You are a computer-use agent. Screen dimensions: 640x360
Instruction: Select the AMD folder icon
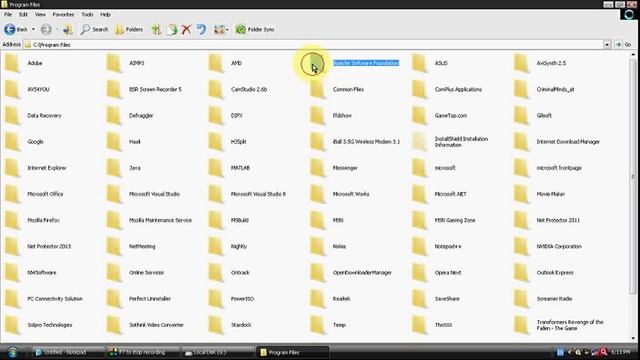pyautogui.click(x=216, y=63)
